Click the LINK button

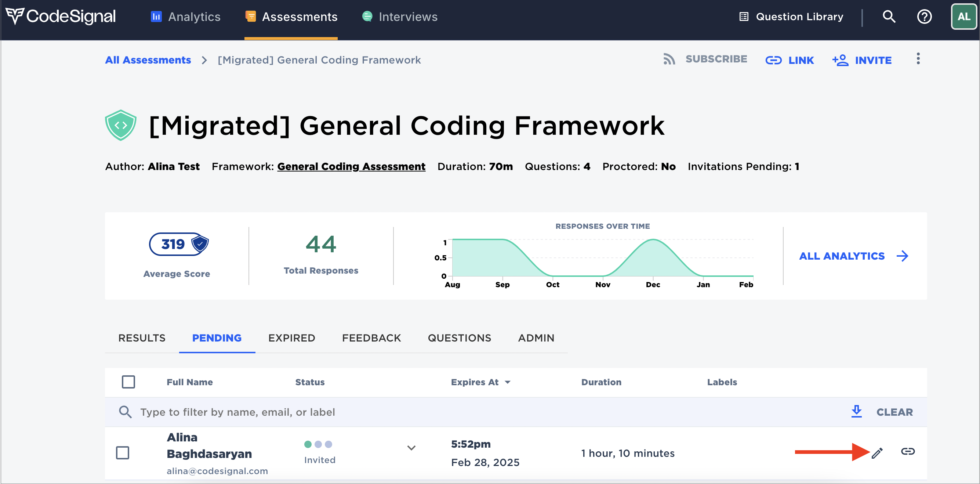(x=790, y=60)
